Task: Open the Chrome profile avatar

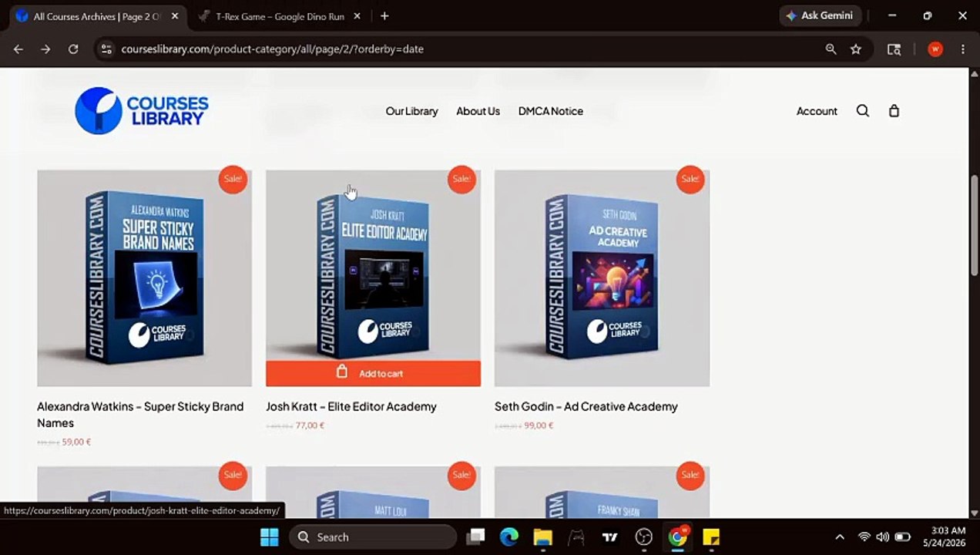Action: [x=935, y=49]
